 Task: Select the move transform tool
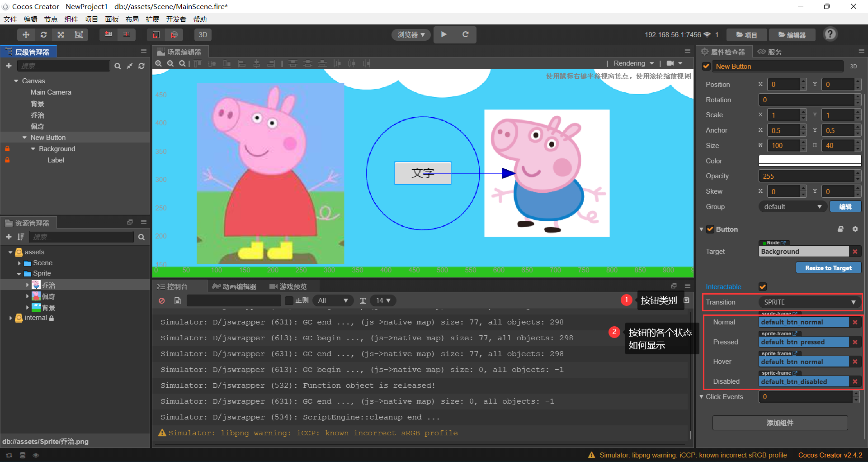(26, 35)
